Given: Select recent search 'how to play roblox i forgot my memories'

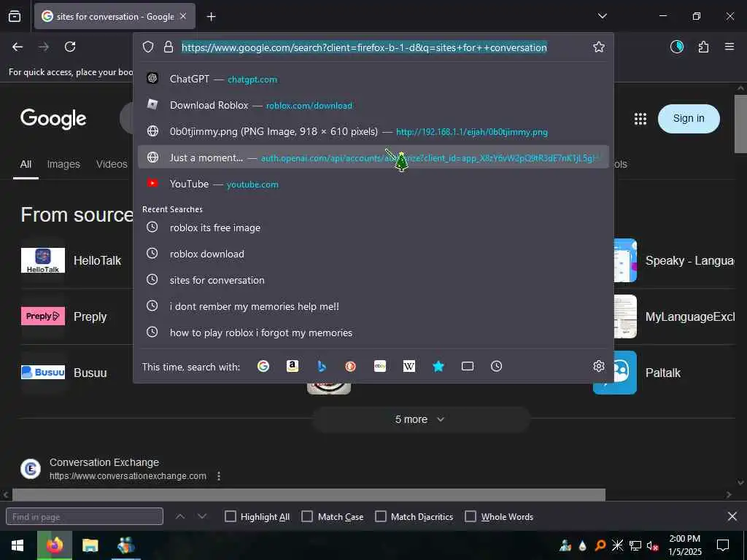Looking at the screenshot, I should tap(373, 332).
